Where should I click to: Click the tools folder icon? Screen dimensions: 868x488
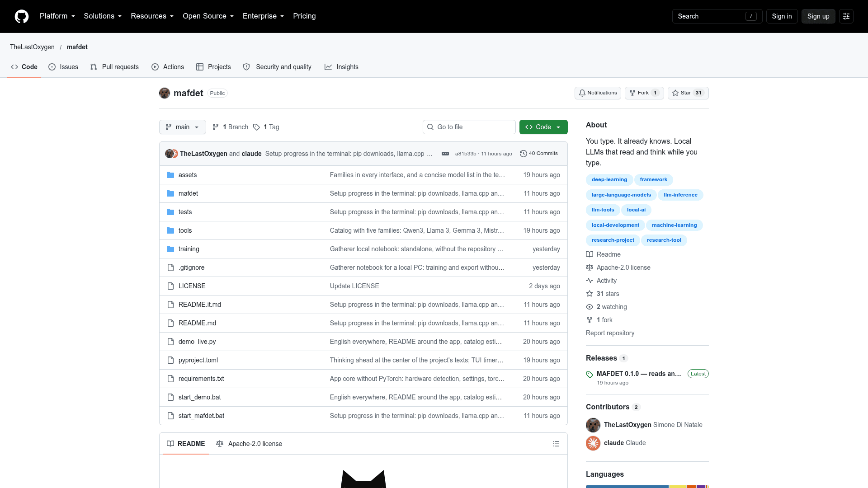(x=170, y=230)
